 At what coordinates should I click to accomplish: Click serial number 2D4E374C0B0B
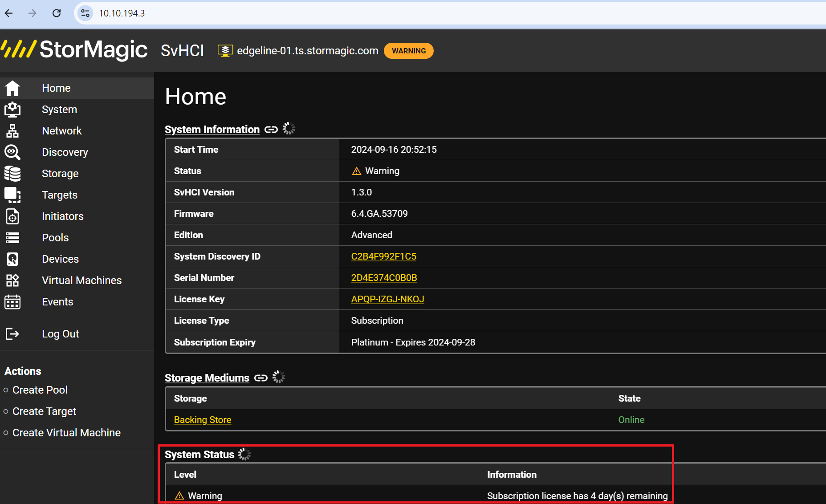(x=384, y=278)
